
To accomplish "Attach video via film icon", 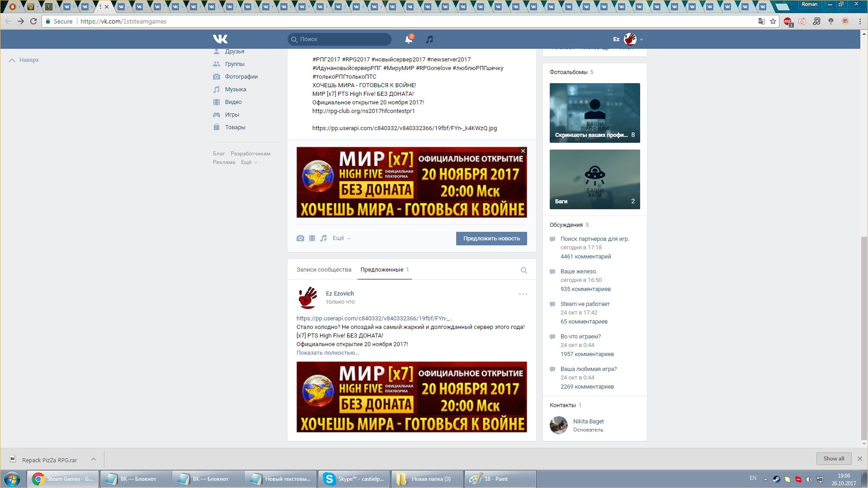I will [312, 238].
